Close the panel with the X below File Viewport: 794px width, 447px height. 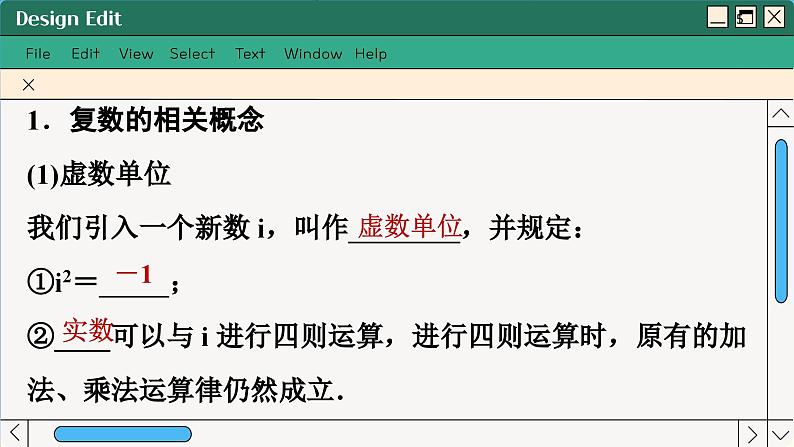(x=28, y=85)
